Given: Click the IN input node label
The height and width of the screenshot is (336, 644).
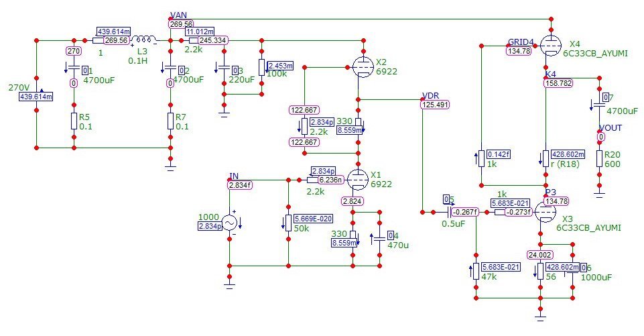Looking at the screenshot, I should (233, 175).
